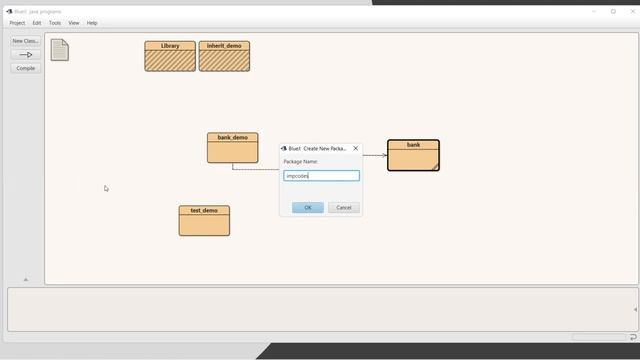
Task: Click the Compile button
Action: pos(25,68)
